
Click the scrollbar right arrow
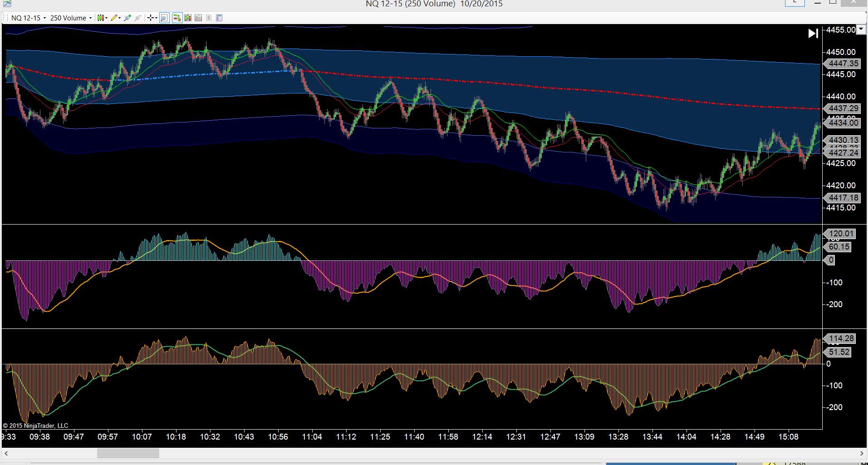coord(862,453)
